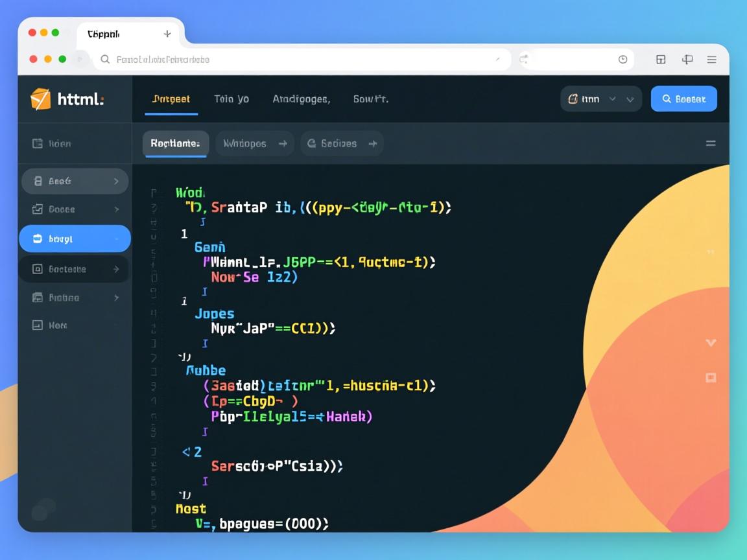Click the two-line menu icon beside the tabs
Screen dimensions: 747x560
(x=711, y=143)
